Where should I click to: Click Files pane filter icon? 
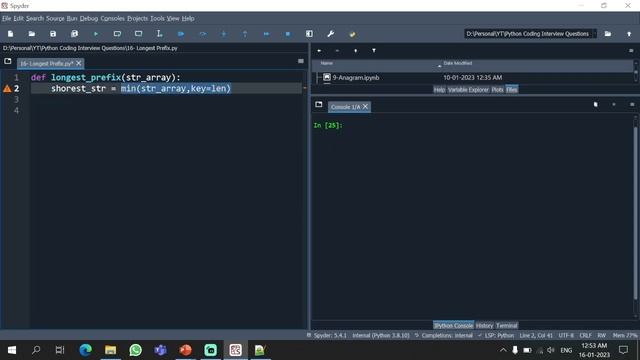coord(374,51)
